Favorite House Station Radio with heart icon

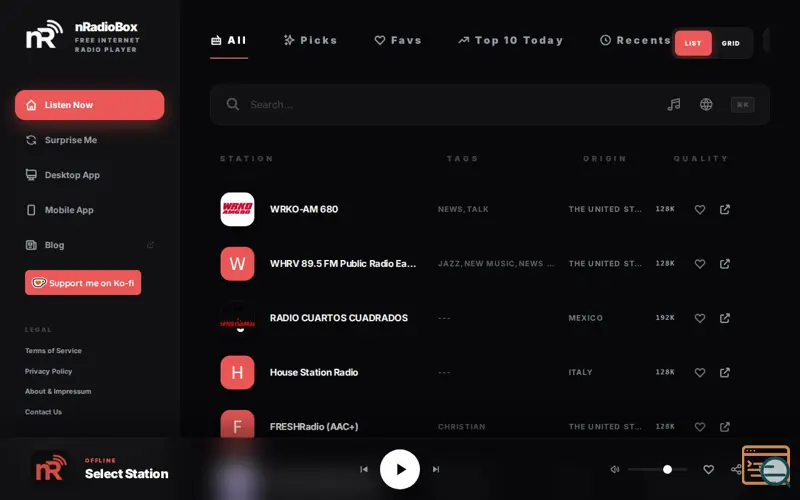click(700, 372)
